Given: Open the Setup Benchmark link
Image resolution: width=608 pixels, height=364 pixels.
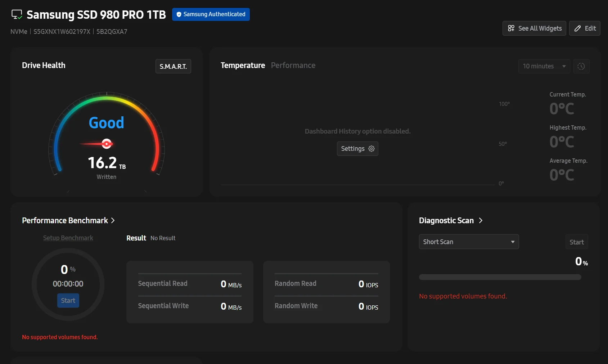Looking at the screenshot, I should pyautogui.click(x=68, y=238).
